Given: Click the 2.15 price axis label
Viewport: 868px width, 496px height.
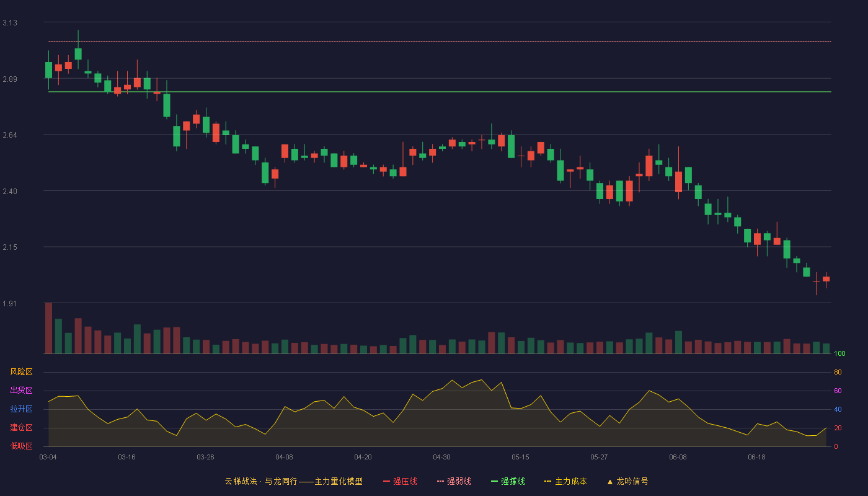Looking at the screenshot, I should click(10, 248).
